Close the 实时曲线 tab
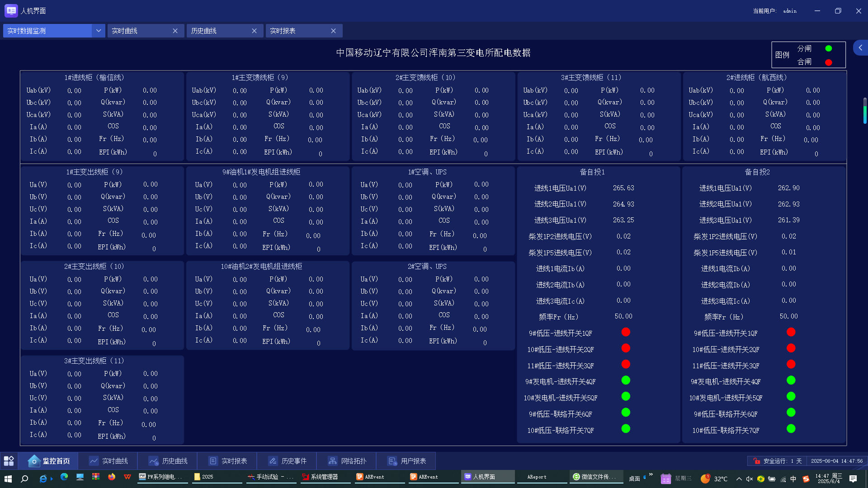Viewport: 868px width, 488px height. (x=175, y=31)
